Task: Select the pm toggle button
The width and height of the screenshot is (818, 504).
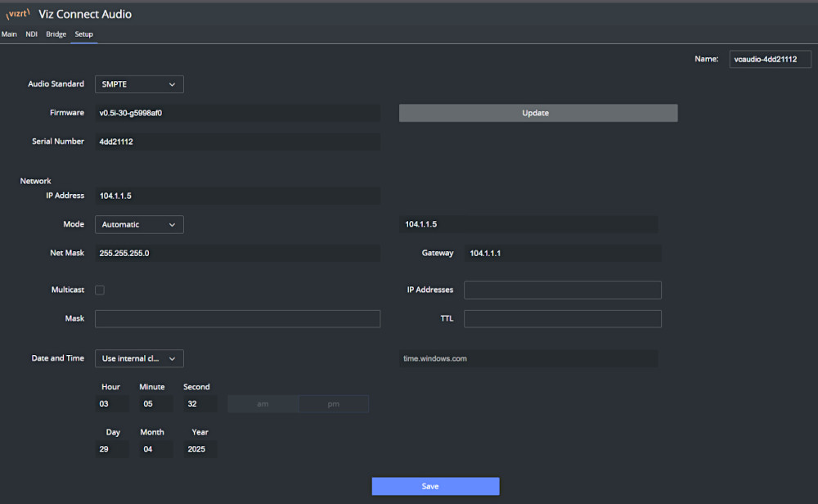Action: (x=334, y=404)
